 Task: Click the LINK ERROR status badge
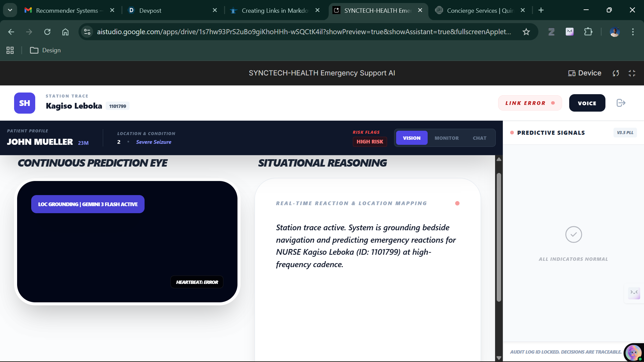click(x=530, y=103)
